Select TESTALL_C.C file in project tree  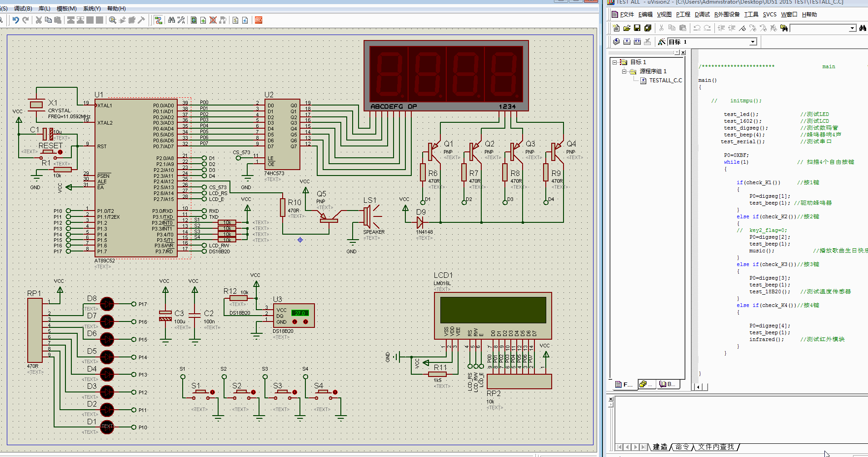pyautogui.click(x=665, y=80)
